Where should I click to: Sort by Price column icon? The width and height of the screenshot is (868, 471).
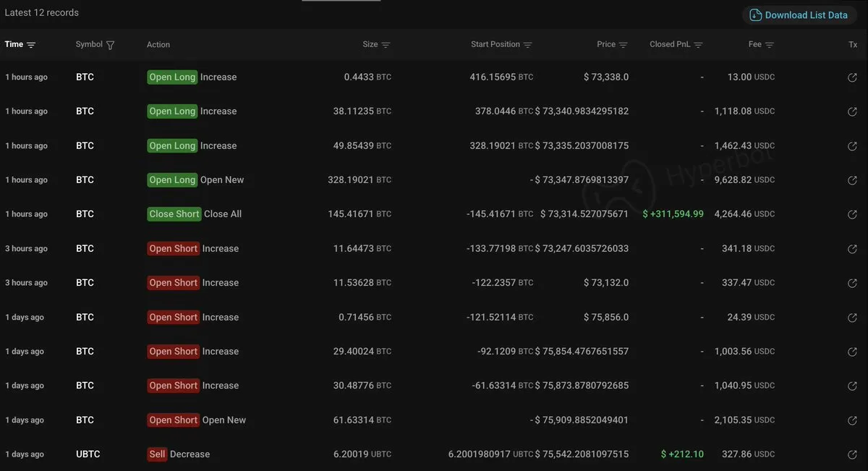click(624, 45)
